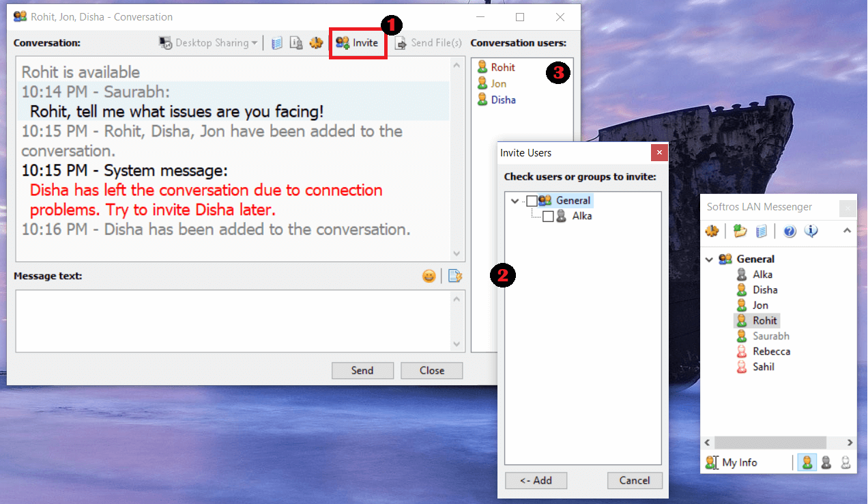
Task: Click the Send button in the conversation window
Action: click(x=362, y=371)
